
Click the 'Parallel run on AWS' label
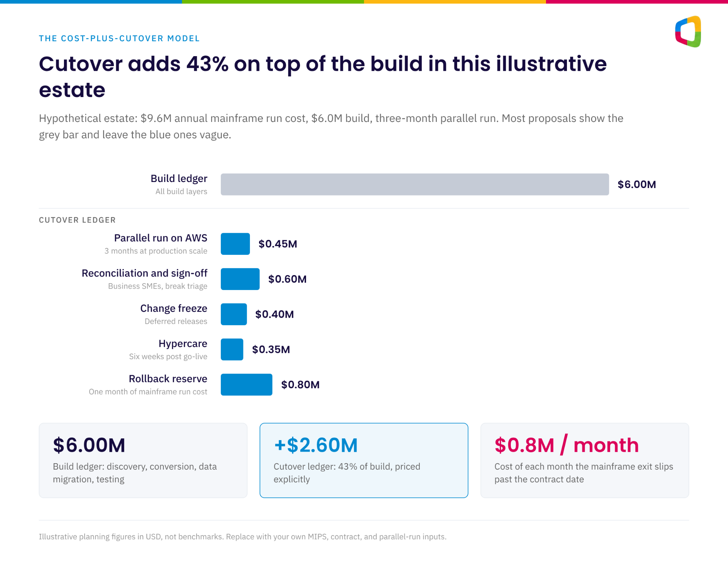(x=161, y=238)
